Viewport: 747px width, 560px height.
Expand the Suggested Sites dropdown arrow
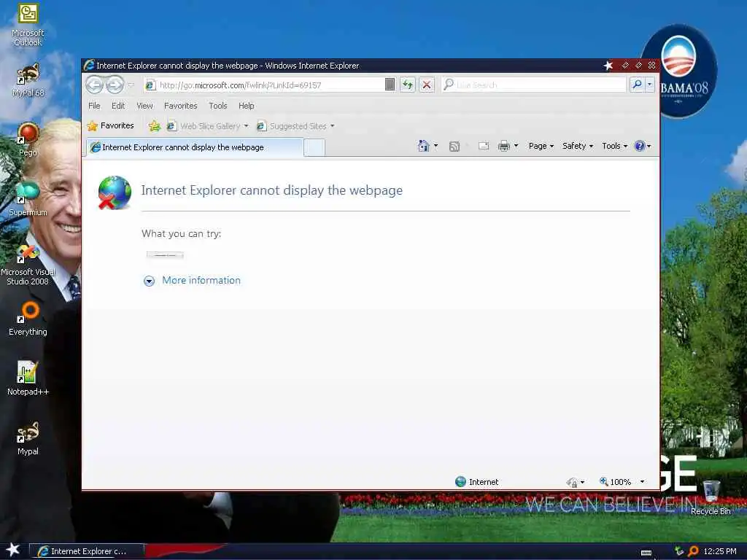coord(333,126)
